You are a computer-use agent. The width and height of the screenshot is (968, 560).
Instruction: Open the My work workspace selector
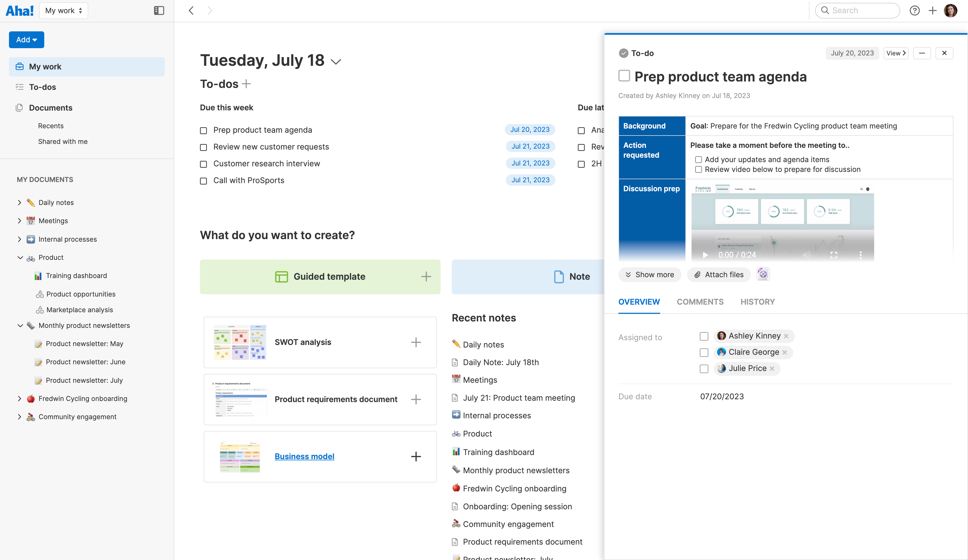pyautogui.click(x=63, y=10)
